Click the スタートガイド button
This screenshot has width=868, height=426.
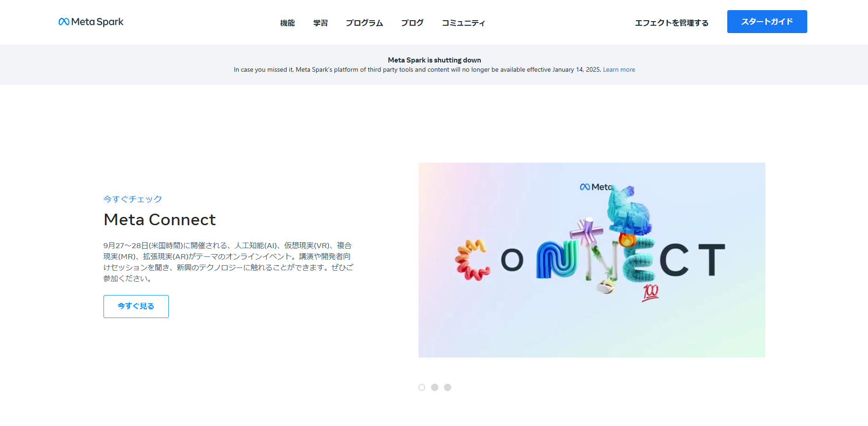[x=767, y=22]
